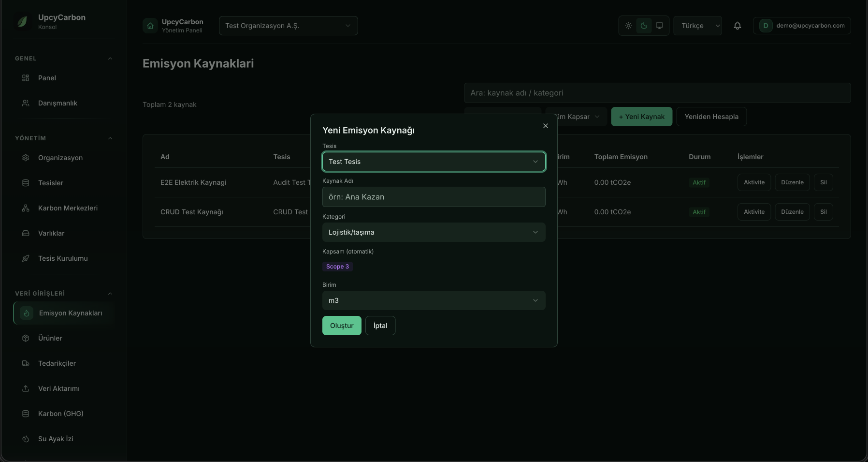Click the Karbon Merkezleri hierarchy icon
Image resolution: width=868 pixels, height=462 pixels.
click(26, 208)
